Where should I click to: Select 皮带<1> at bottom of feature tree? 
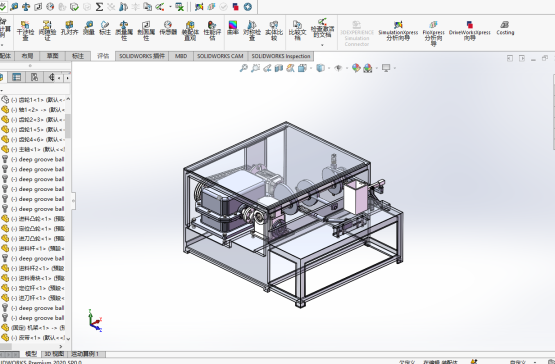33,337
